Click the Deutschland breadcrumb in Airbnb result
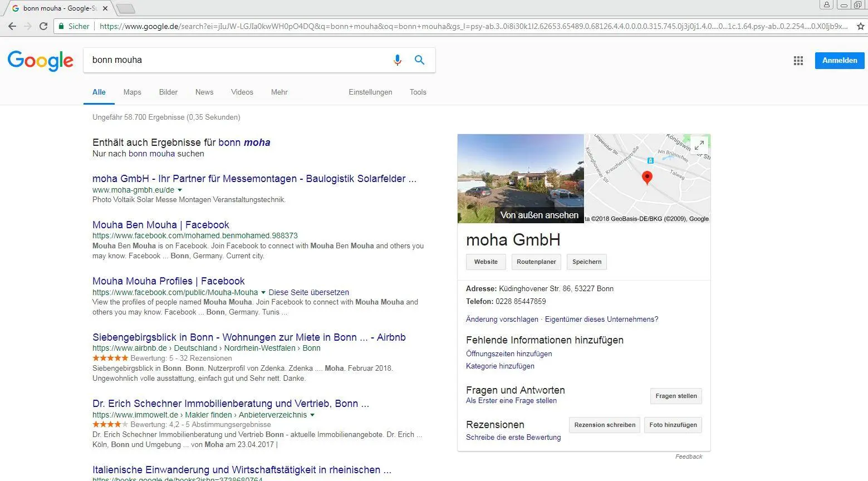 coord(195,349)
